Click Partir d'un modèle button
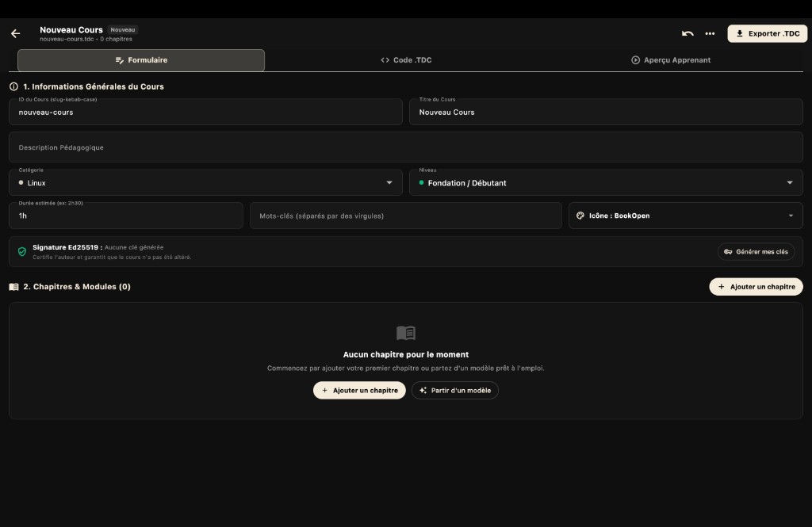The width and height of the screenshot is (812, 527). tap(455, 391)
